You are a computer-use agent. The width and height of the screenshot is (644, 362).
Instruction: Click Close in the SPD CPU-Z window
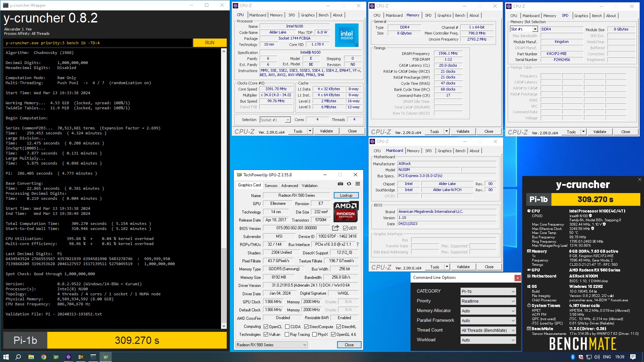(626, 132)
